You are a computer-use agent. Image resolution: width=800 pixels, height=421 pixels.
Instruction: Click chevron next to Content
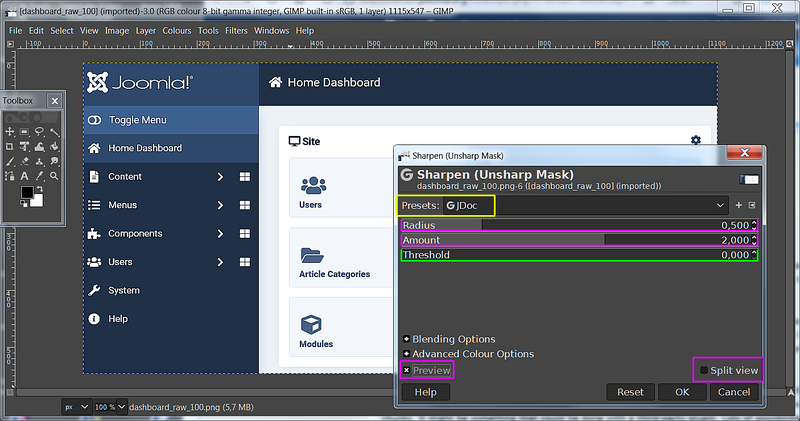(x=220, y=177)
